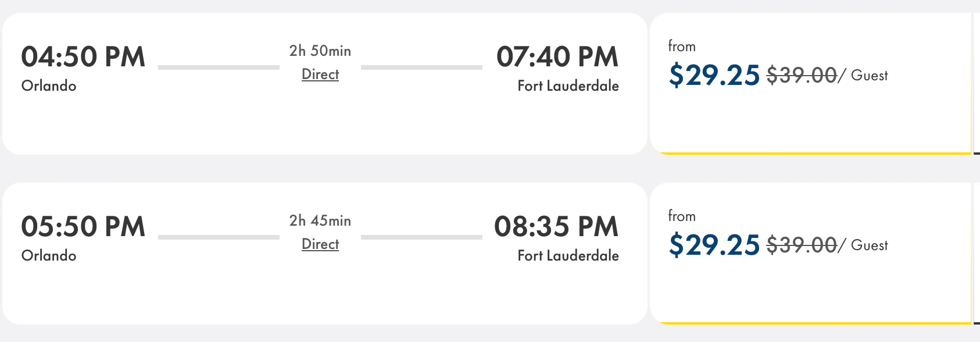Click the "/ Guest" text on the 05:50 PM fare

coord(865,245)
